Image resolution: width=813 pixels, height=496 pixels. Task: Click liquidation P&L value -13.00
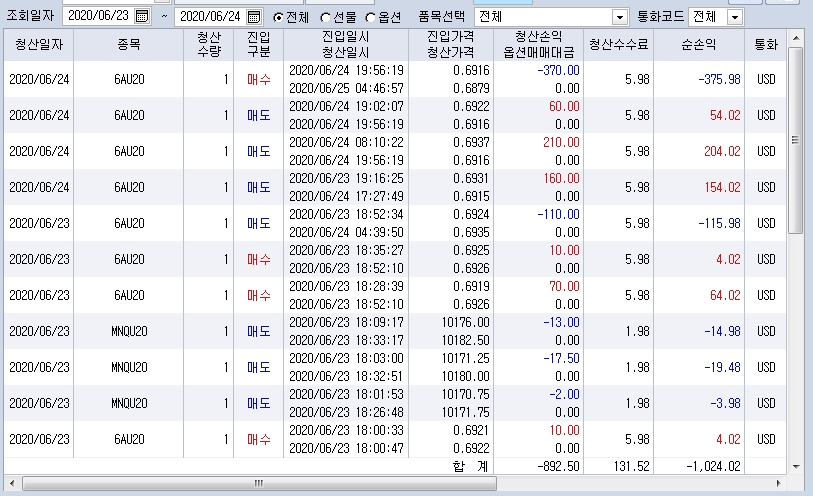pos(562,322)
